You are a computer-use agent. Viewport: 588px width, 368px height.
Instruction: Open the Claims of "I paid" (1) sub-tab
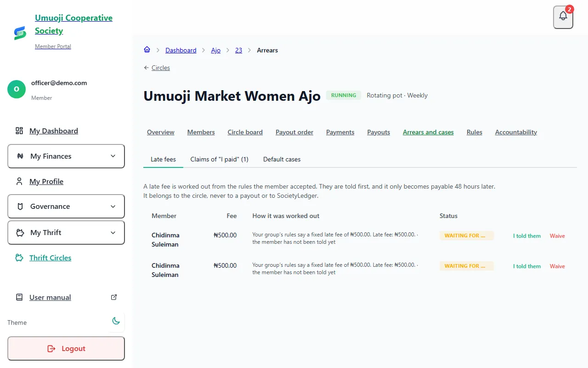[220, 159]
